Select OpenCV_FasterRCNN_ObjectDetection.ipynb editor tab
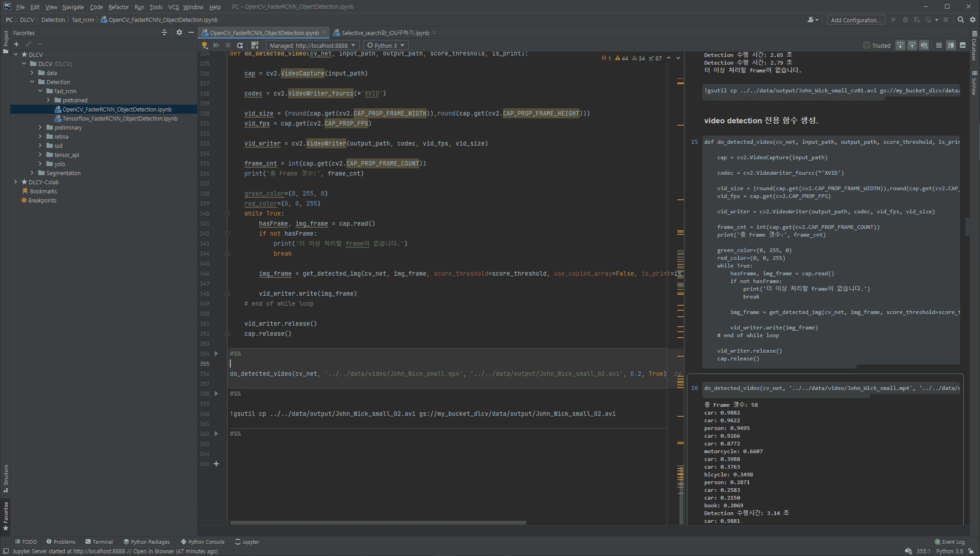The image size is (980, 556). [264, 32]
